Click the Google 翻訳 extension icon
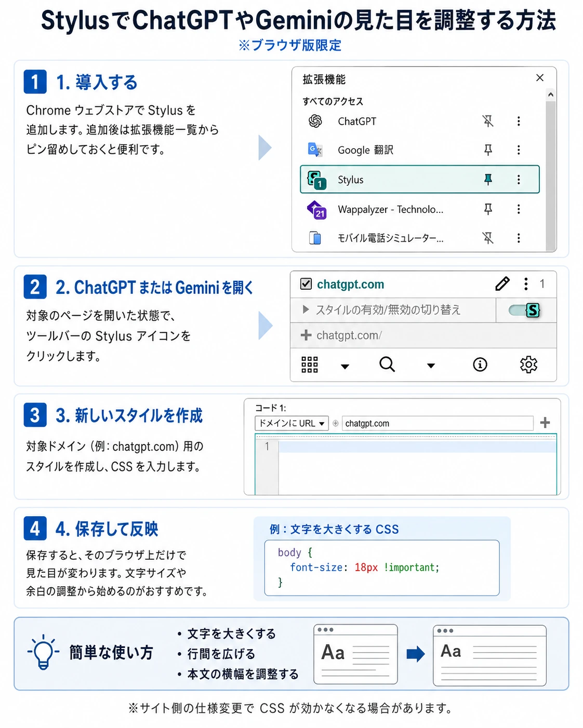The image size is (583, 728). [x=315, y=150]
